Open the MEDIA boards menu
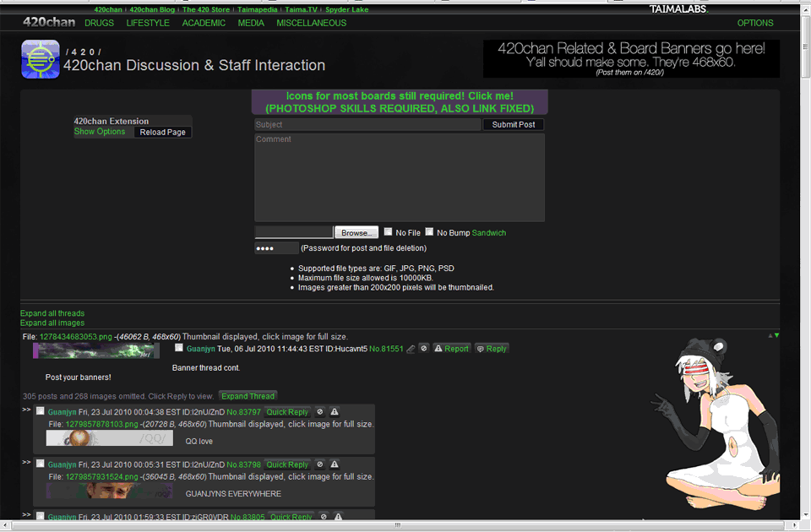The height and width of the screenshot is (532, 811). tap(251, 23)
